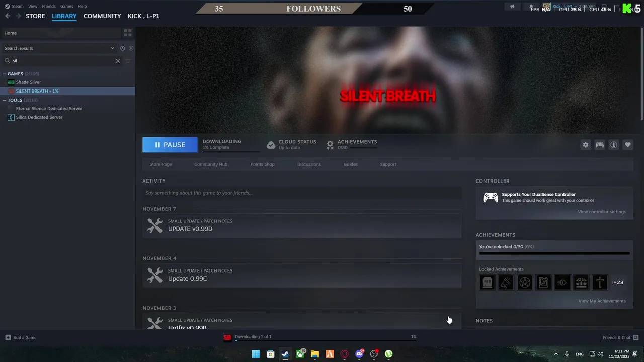Open the Points Shop link
Viewport: 644px width, 362px height.
[x=263, y=164]
